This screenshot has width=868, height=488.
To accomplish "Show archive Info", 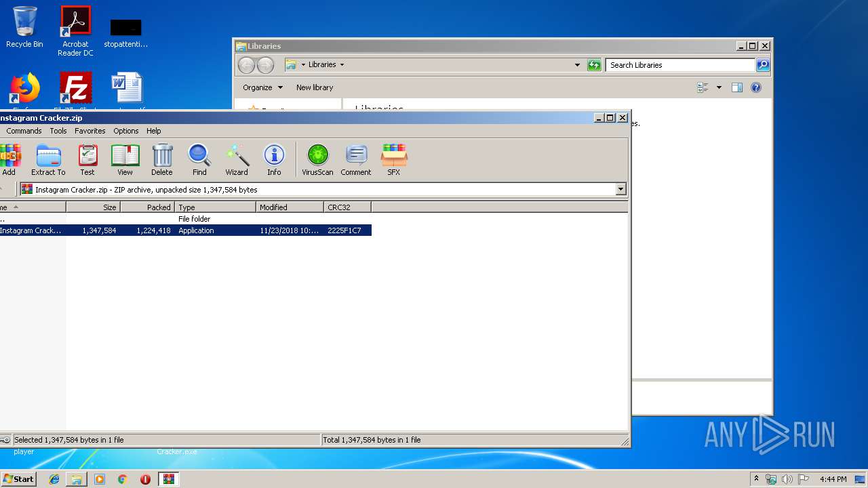I will [x=274, y=160].
